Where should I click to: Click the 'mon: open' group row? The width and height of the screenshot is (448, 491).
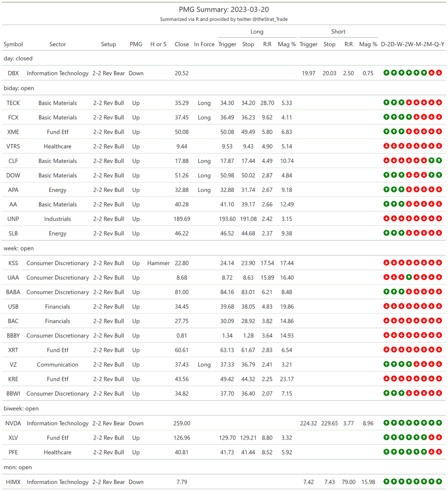pos(224,467)
